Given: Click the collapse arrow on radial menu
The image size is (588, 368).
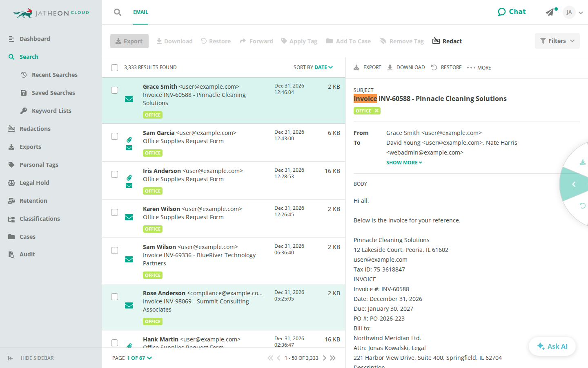Looking at the screenshot, I should 574,184.
